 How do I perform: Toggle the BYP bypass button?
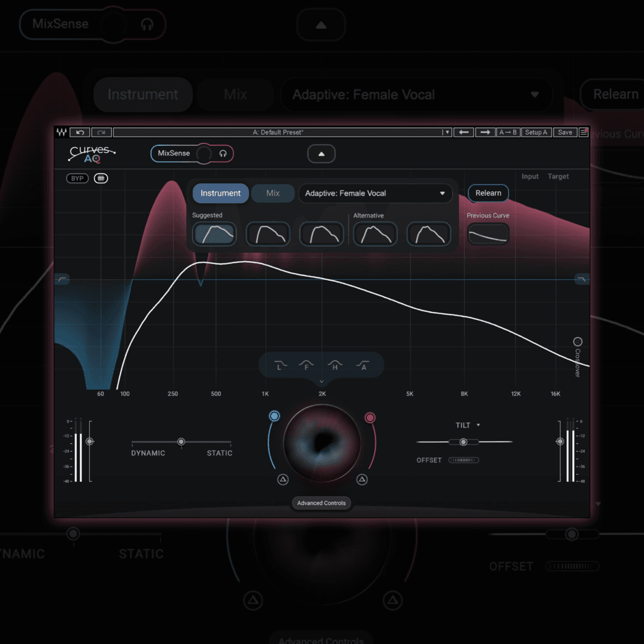77,178
